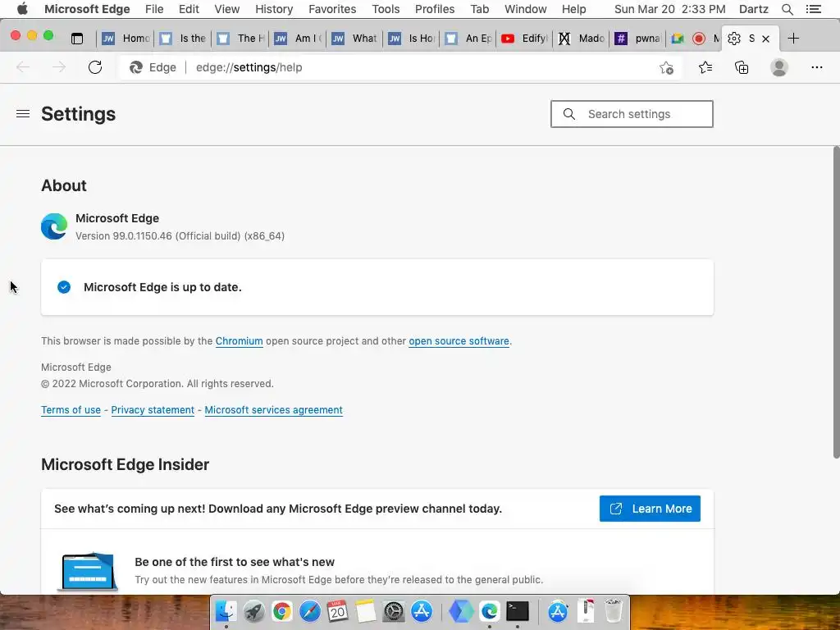840x630 pixels.
Task: Switch to the 'An Ep' tab
Action: pos(468,39)
